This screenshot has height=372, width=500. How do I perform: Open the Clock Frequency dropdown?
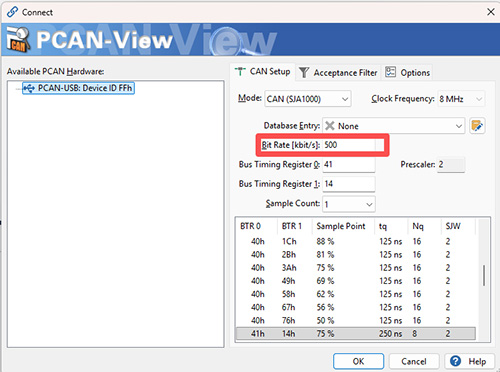(x=461, y=99)
